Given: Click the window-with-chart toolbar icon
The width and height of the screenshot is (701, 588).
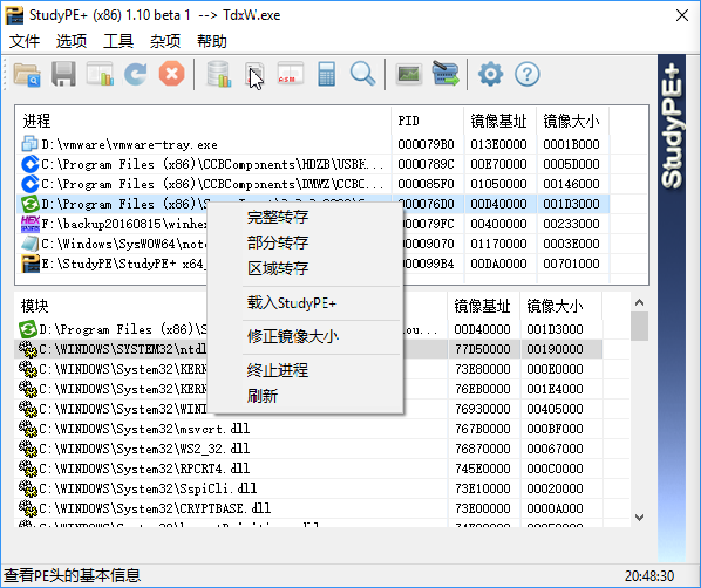Looking at the screenshot, I should click(x=100, y=74).
